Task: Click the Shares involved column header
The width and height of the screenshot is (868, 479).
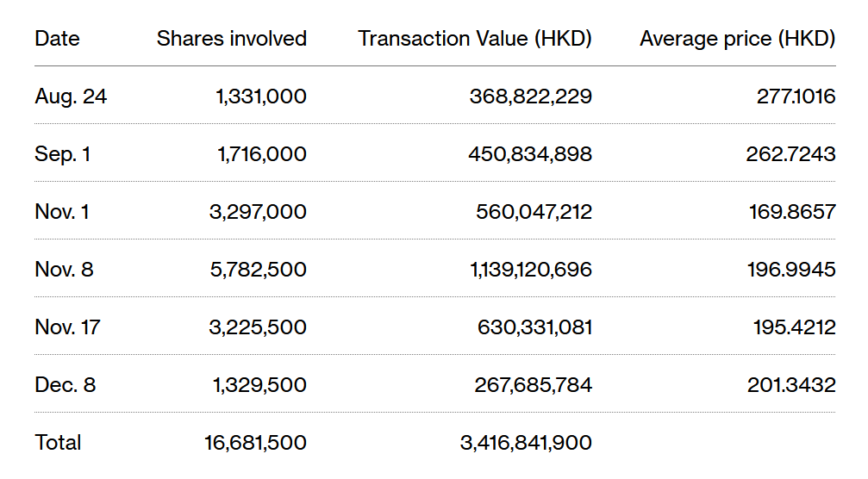Action: pos(231,39)
